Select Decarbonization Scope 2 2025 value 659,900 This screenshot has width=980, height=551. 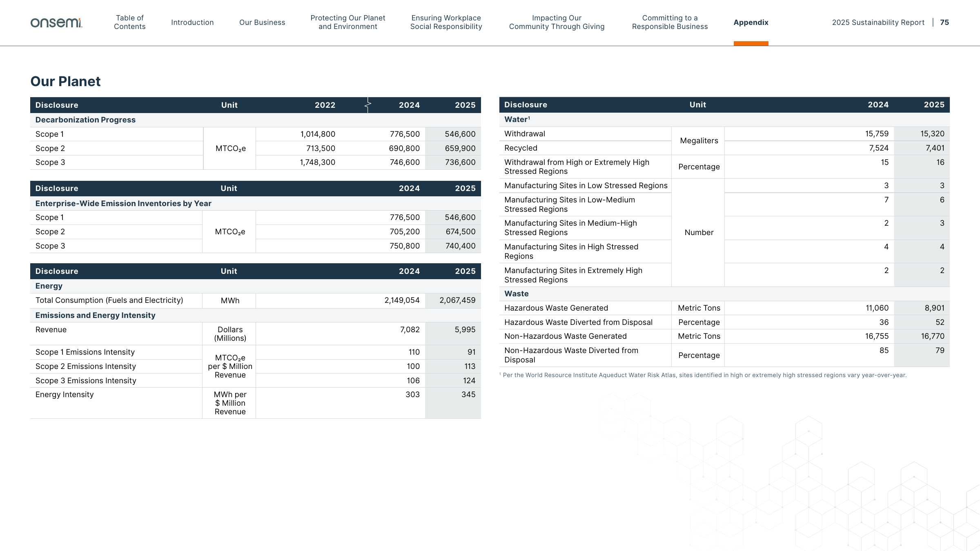[460, 149]
